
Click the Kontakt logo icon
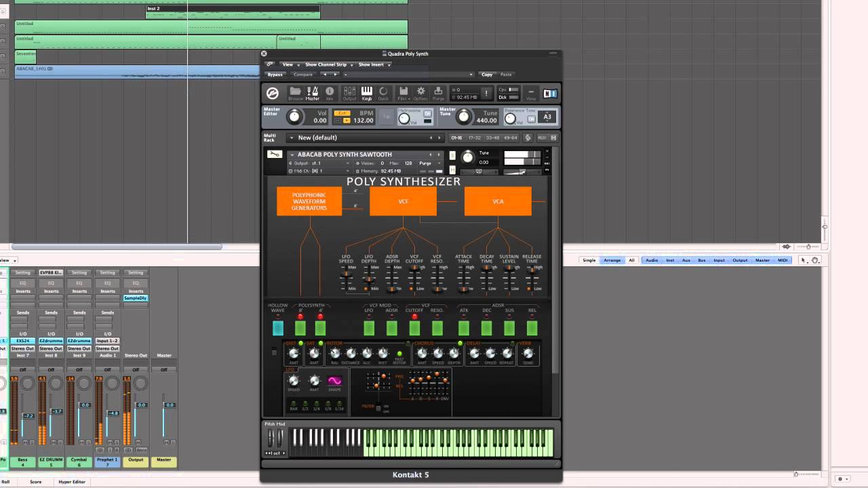coord(273,94)
